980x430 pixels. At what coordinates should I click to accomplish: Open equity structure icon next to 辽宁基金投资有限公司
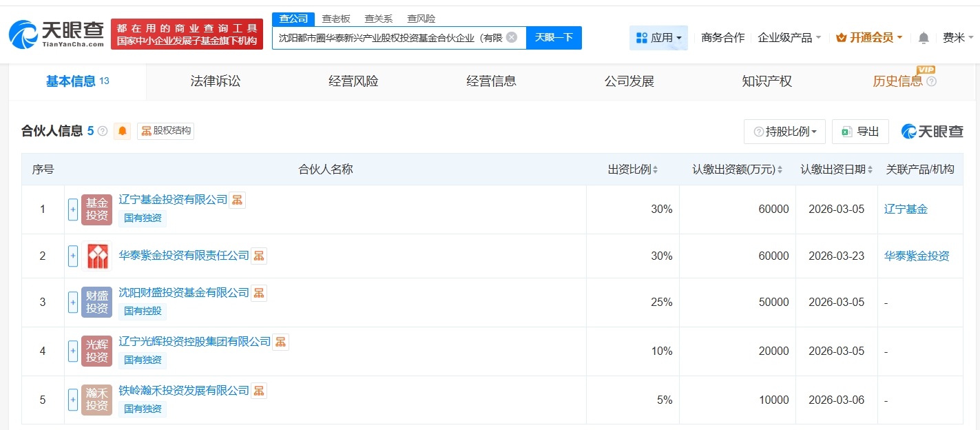(237, 200)
